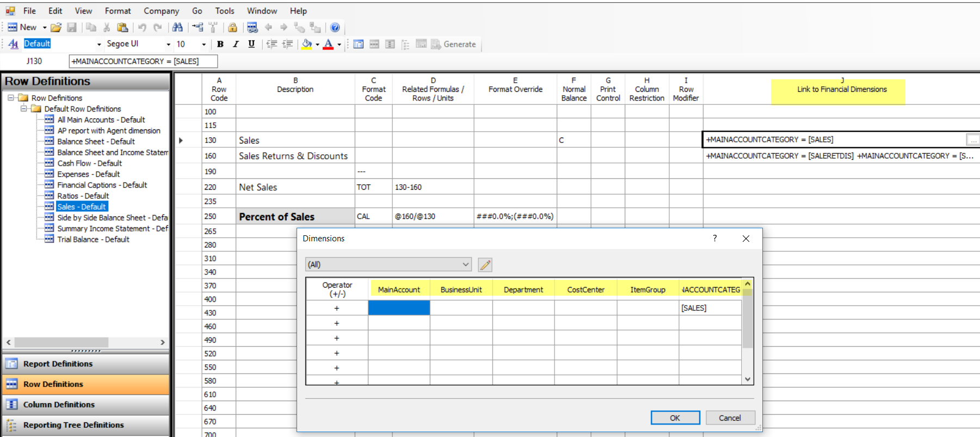Go to Report Definitions pane
This screenshot has width=980, height=437.
[86, 364]
